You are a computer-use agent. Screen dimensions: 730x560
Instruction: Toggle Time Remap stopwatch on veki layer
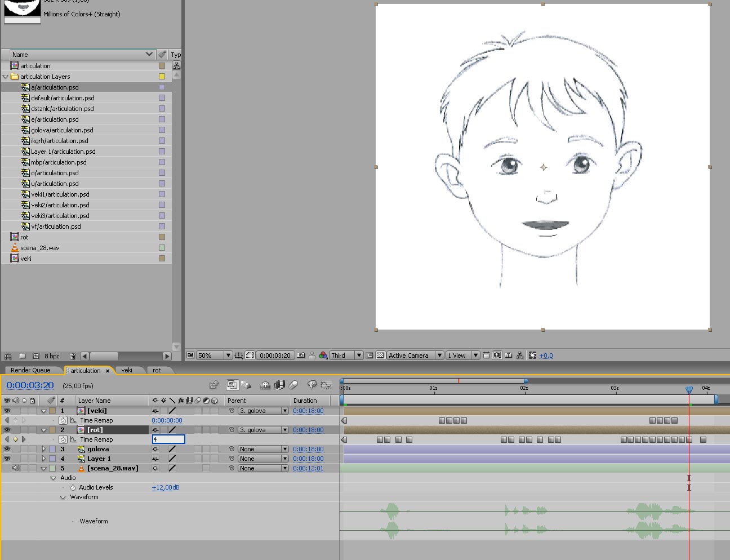point(63,420)
